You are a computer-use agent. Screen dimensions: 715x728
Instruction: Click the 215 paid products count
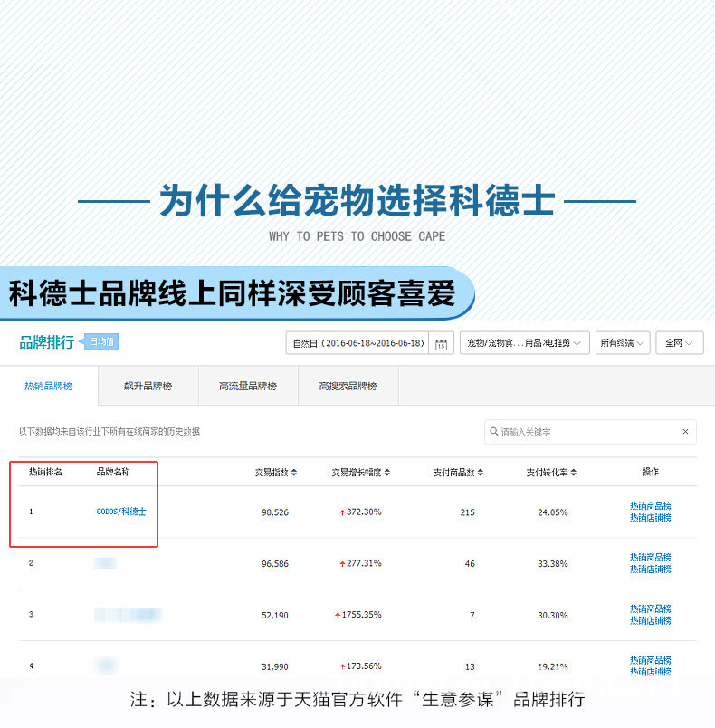[468, 512]
